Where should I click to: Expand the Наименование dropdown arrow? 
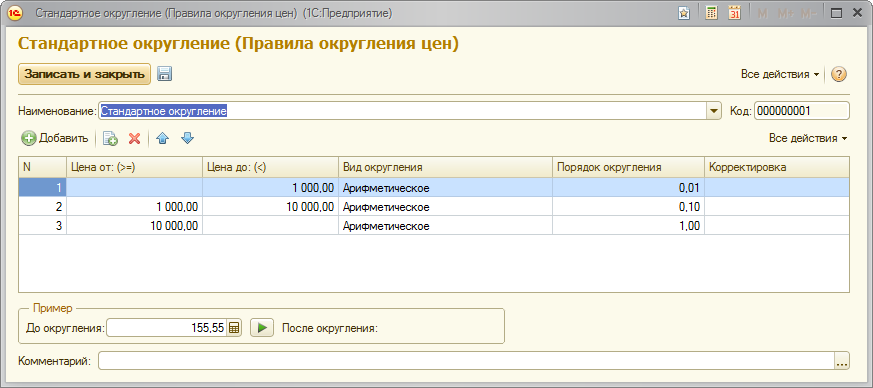click(714, 111)
